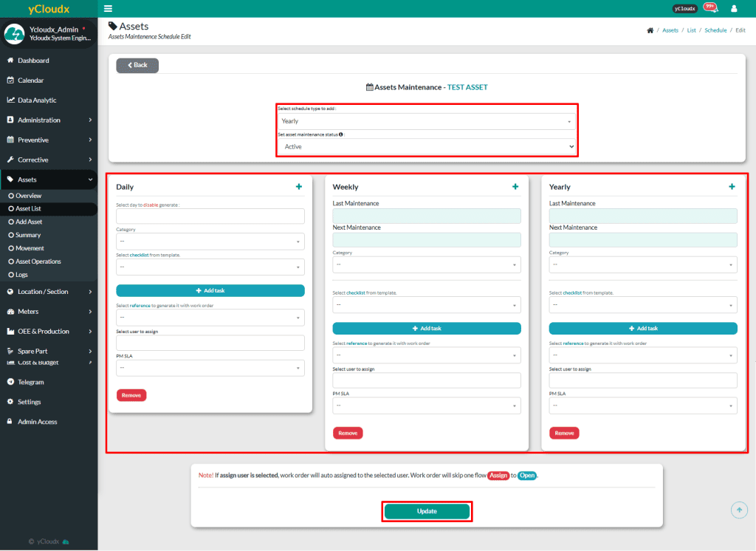Click the scroll-to-top arrow icon
The width and height of the screenshot is (756, 551).
[x=739, y=510]
